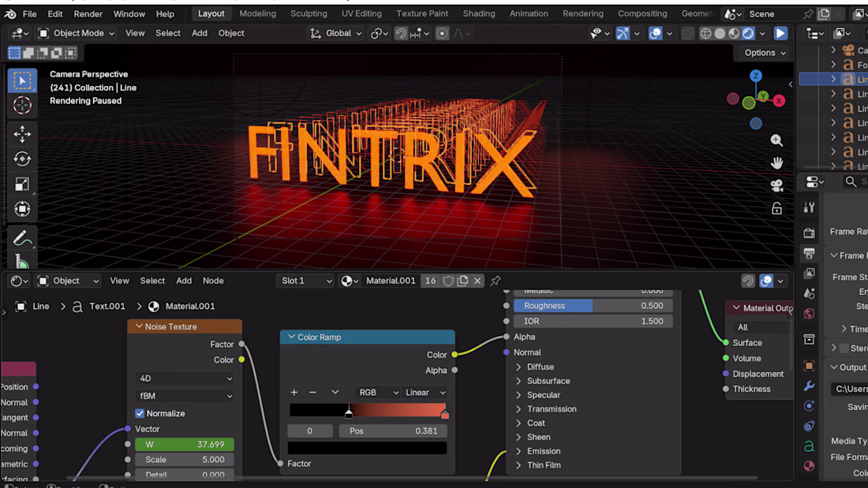The image size is (868, 488).
Task: Open the Shading workspace tab
Action: pyautogui.click(x=478, y=13)
